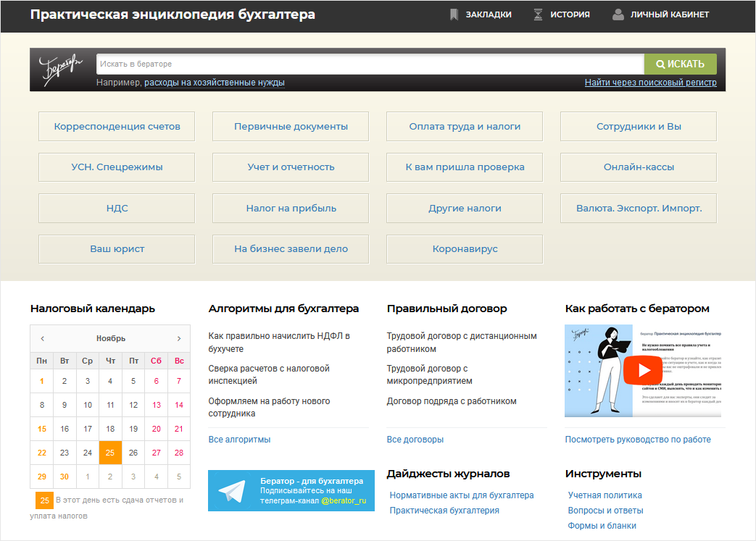Open the НДС section
This screenshot has height=541, width=756.
pos(117,208)
